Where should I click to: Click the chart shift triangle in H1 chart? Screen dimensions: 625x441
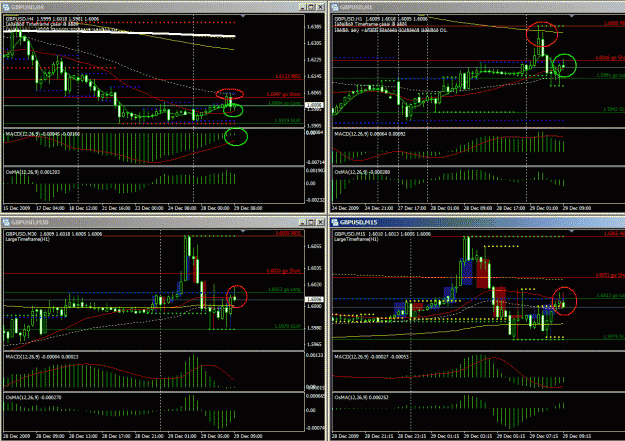click(572, 16)
